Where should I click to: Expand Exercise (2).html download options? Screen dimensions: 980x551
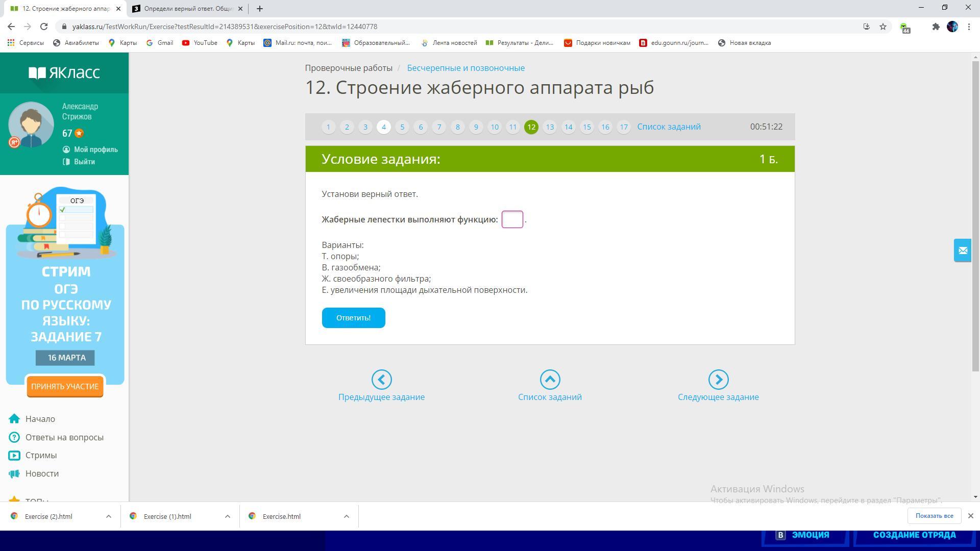pos(109,516)
